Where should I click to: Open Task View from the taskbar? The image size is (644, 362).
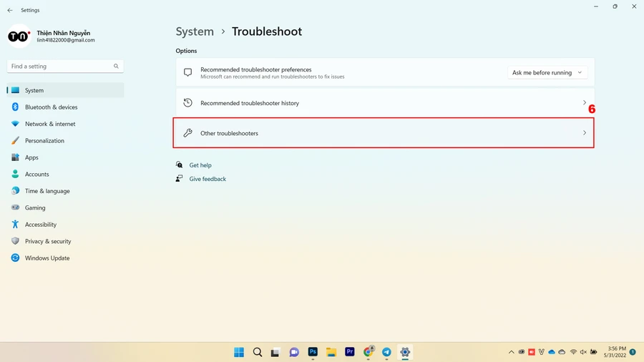click(275, 352)
